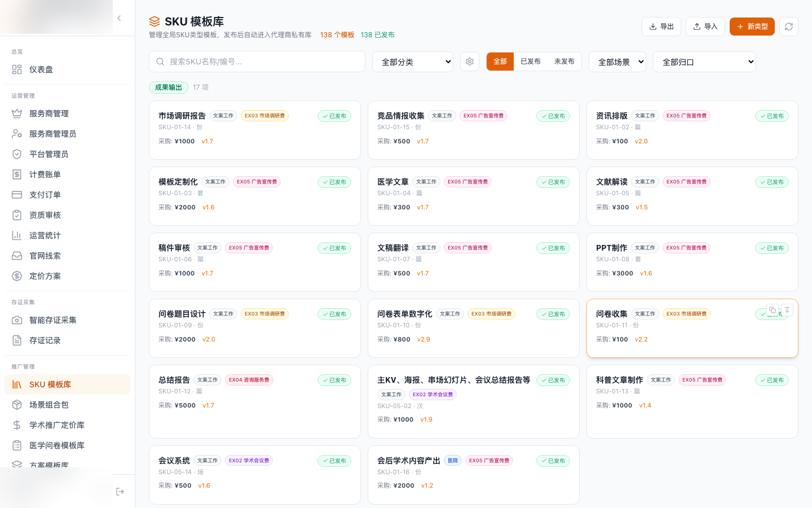Click the 导出 export button

[661, 27]
